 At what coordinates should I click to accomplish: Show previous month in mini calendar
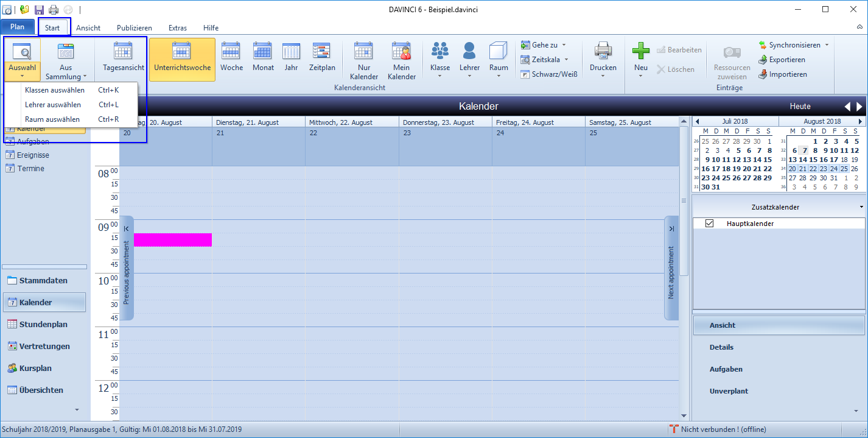pos(697,121)
